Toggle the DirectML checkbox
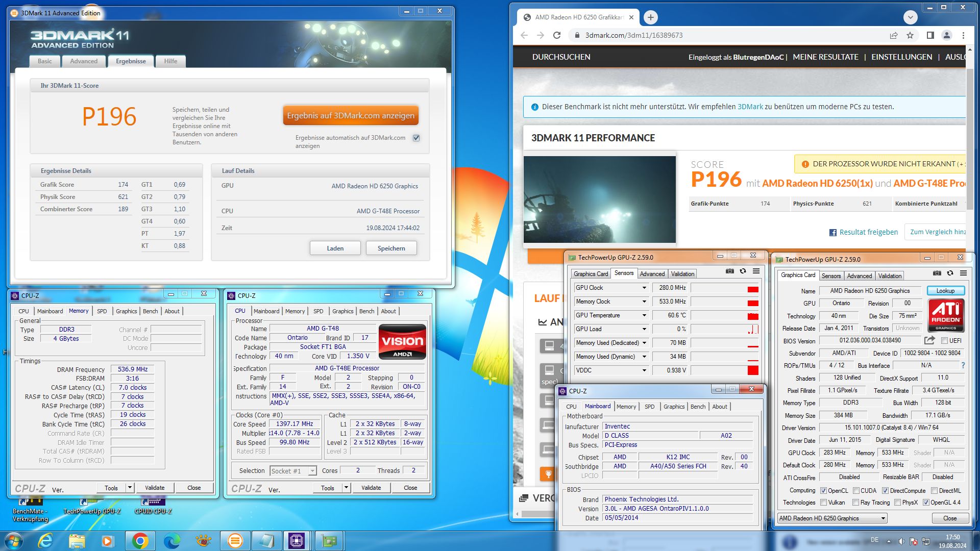This screenshot has height=551, width=980. 934,491
